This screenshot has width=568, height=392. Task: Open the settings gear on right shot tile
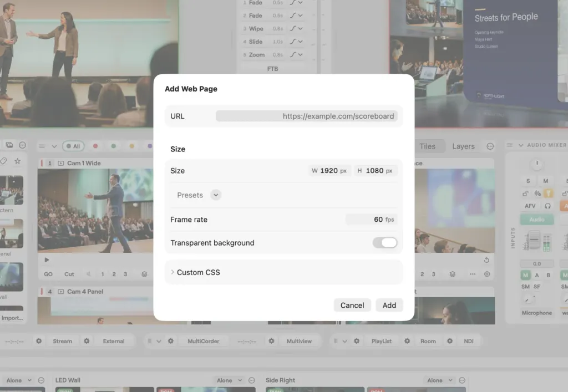(x=487, y=274)
